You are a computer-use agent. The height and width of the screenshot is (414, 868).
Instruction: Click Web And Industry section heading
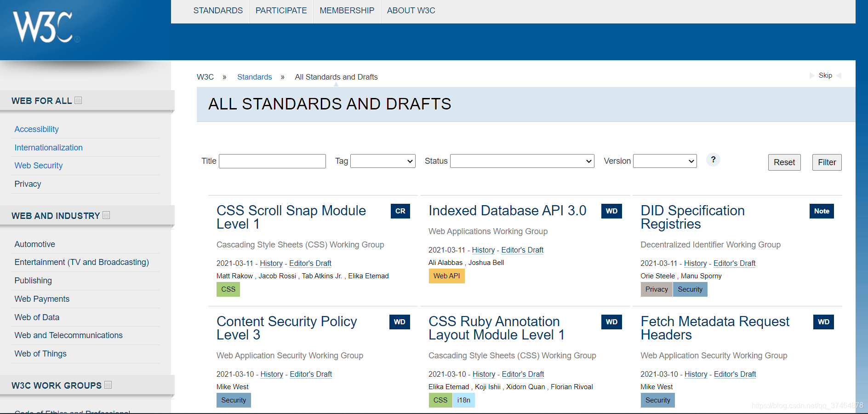(x=56, y=216)
